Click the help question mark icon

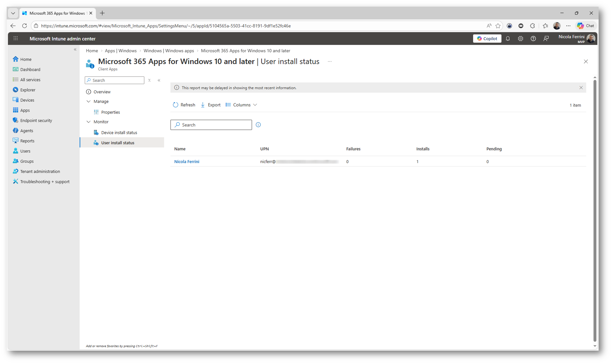coord(533,38)
